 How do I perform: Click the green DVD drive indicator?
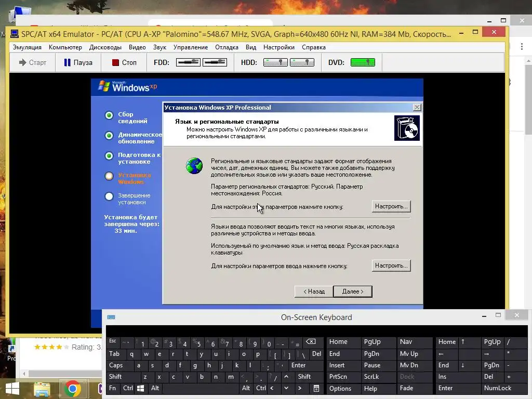click(363, 62)
